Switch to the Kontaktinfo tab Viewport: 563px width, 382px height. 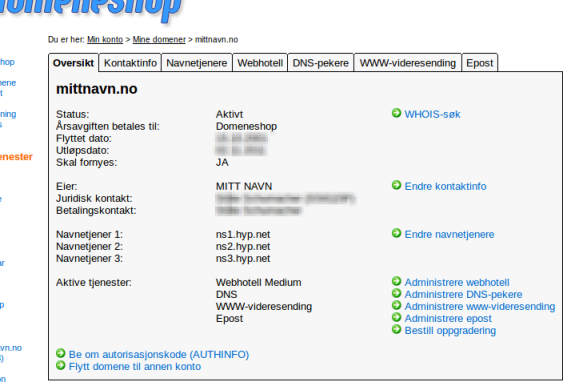[130, 63]
